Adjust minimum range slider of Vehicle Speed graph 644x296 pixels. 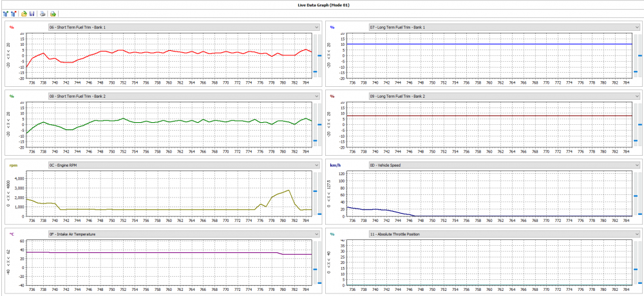pyautogui.click(x=639, y=214)
